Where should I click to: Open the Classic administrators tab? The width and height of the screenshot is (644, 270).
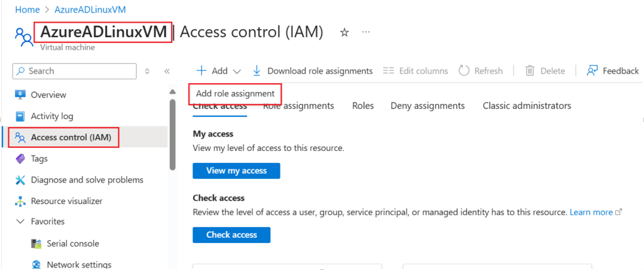point(527,106)
